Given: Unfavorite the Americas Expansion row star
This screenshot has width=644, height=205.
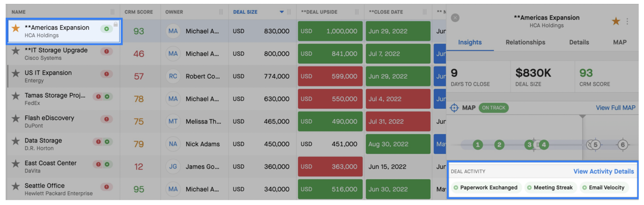Looking at the screenshot, I should click(x=16, y=28).
